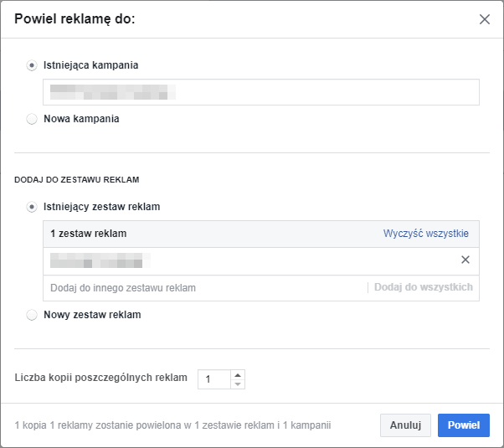Image resolution: width=504 pixels, height=448 pixels.
Task: Select the Istniejąca kampania radio option
Action: (32, 65)
